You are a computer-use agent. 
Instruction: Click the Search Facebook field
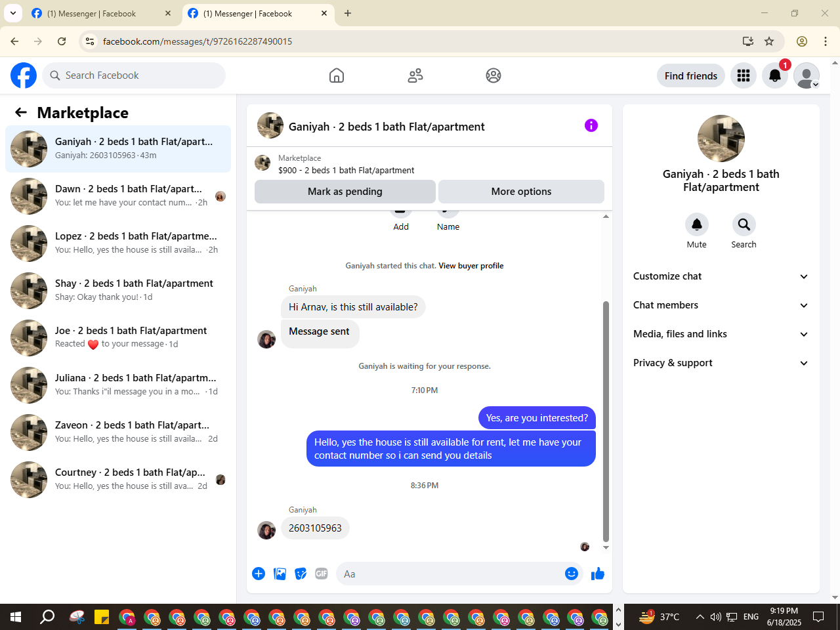(134, 75)
